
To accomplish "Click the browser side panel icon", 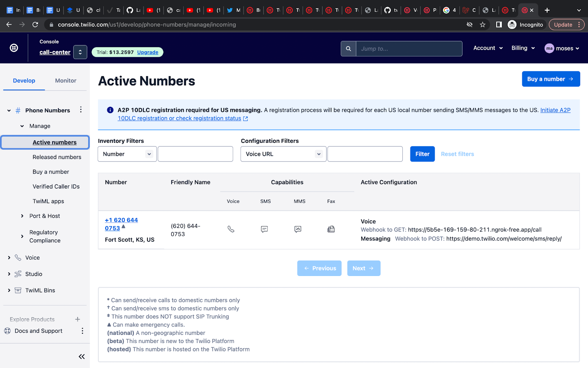I will pyautogui.click(x=499, y=25).
